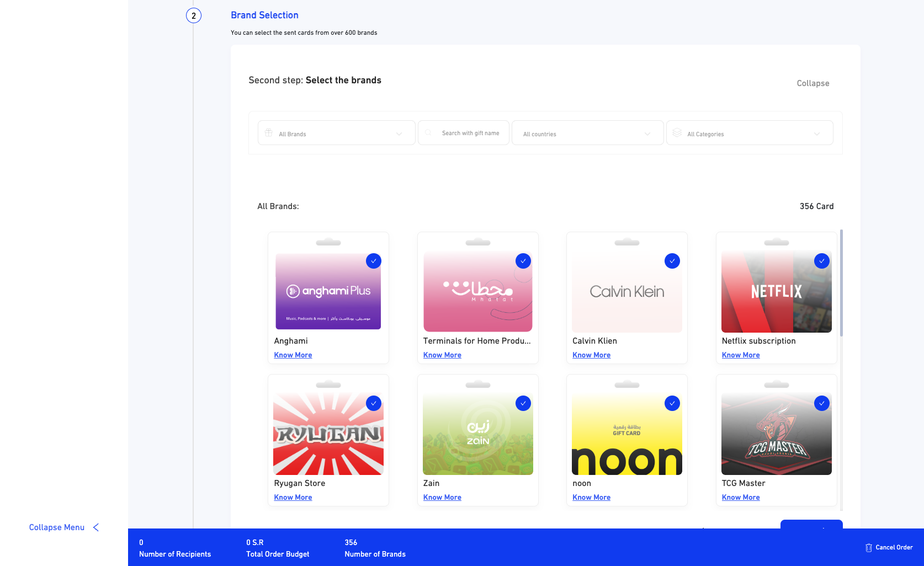Click the Mhatat pink card image

[478, 291]
